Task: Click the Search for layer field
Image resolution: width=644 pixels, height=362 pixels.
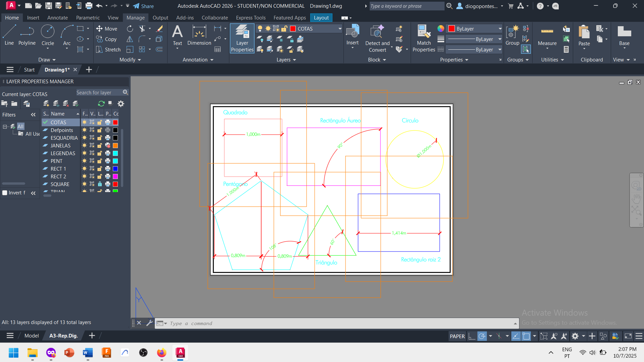Action: pos(98,93)
